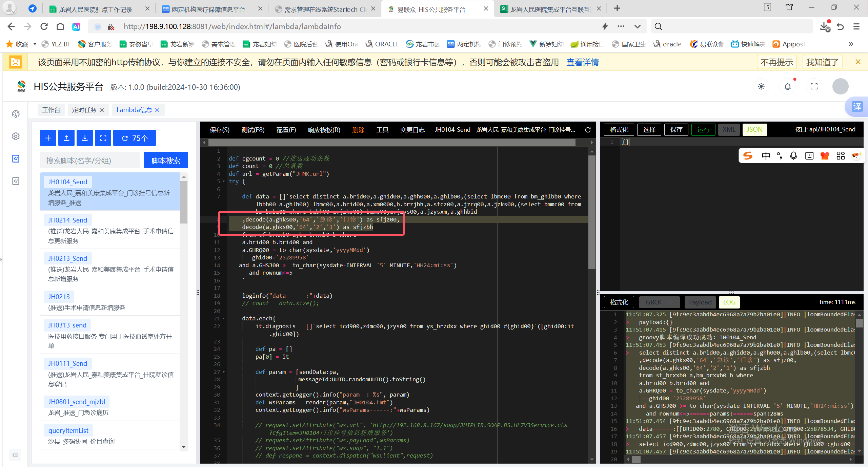Open the settings gear in left sidebar
This screenshot has height=467, width=868.
(16, 136)
